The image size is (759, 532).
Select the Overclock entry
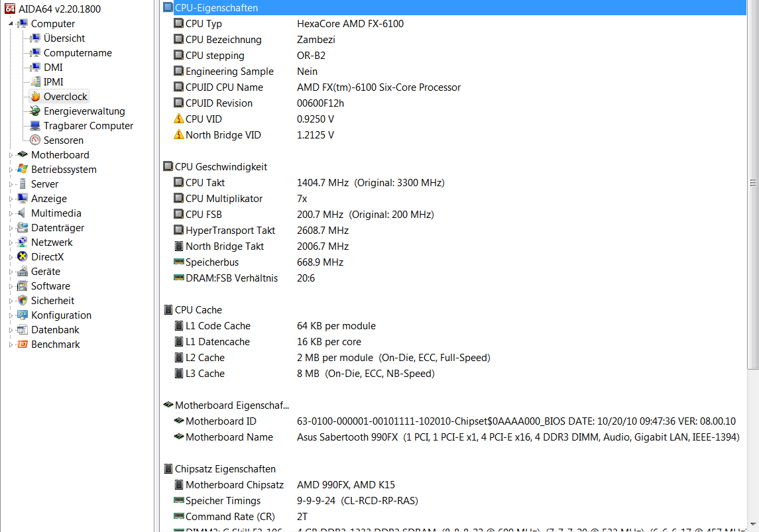[66, 96]
